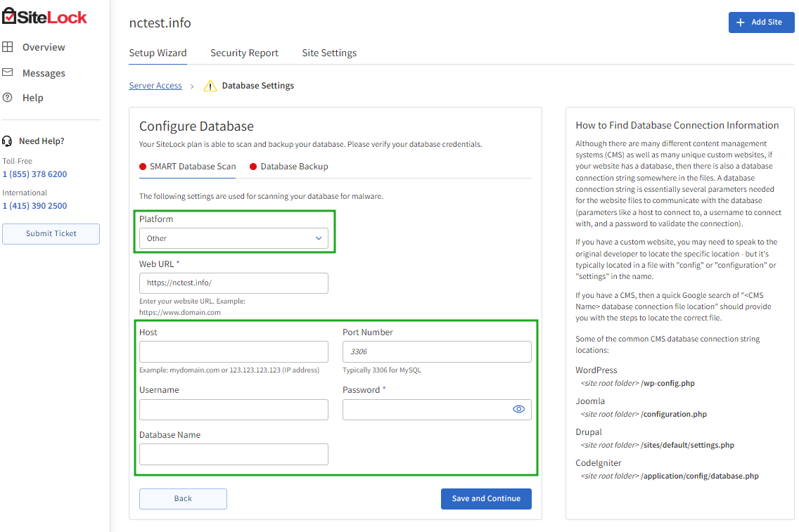The height and width of the screenshot is (532, 799).
Task: Click the Add Site button
Action: pos(761,22)
